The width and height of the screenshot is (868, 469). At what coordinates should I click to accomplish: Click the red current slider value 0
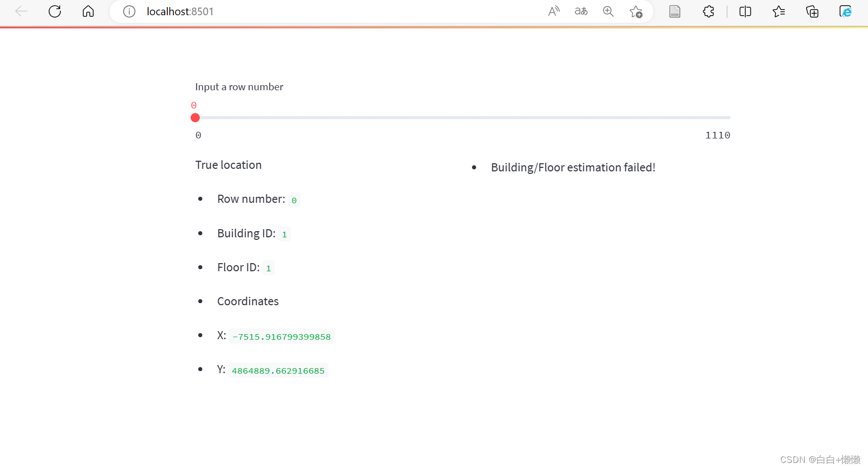[x=194, y=105]
